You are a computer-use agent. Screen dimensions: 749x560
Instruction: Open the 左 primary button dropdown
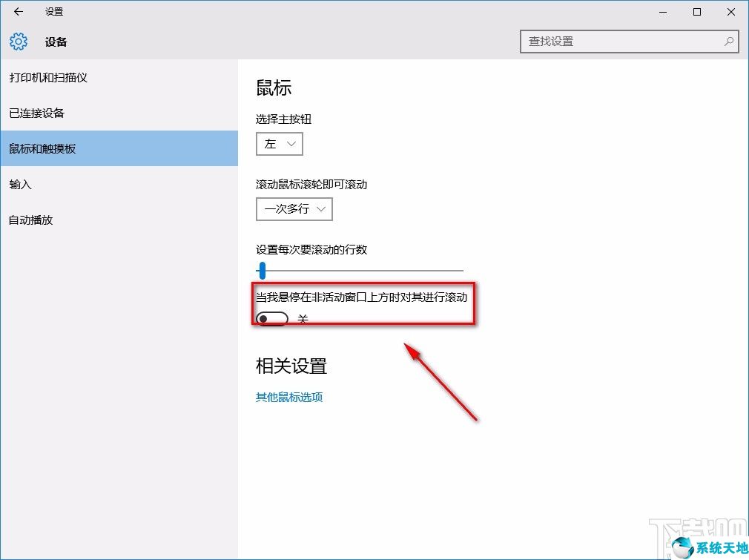pyautogui.click(x=279, y=144)
